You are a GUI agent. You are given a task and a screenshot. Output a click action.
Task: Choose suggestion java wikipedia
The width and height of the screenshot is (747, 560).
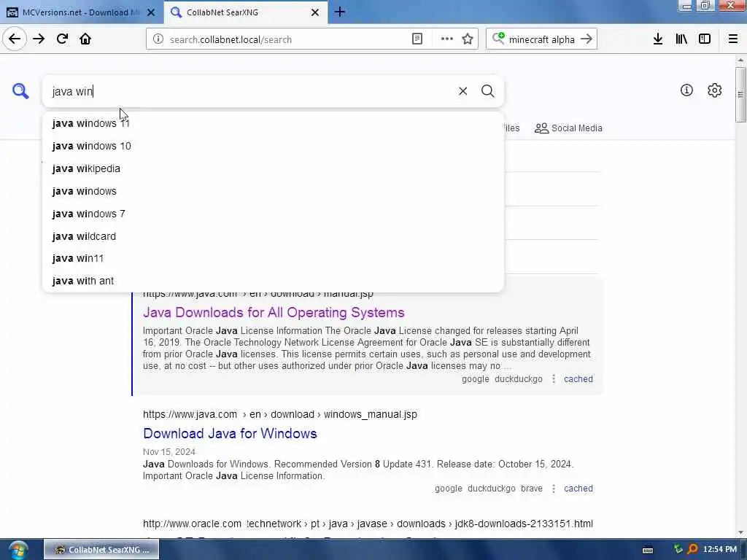(273, 168)
